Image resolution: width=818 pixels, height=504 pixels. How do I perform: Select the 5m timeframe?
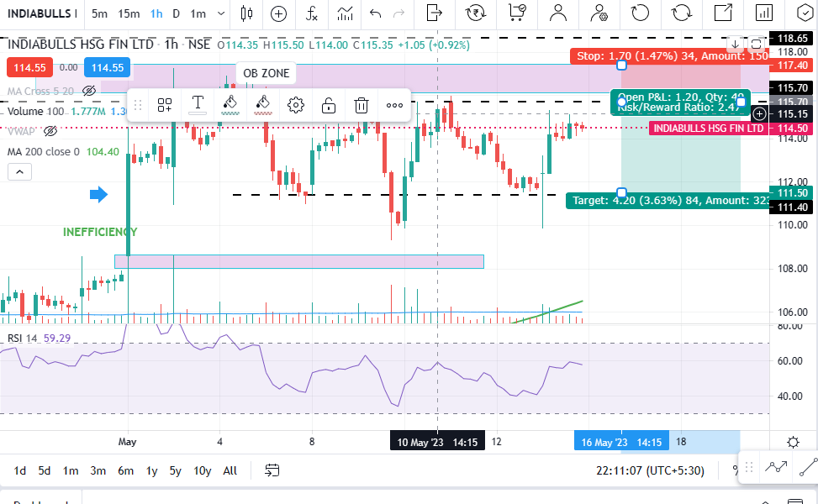(x=99, y=13)
